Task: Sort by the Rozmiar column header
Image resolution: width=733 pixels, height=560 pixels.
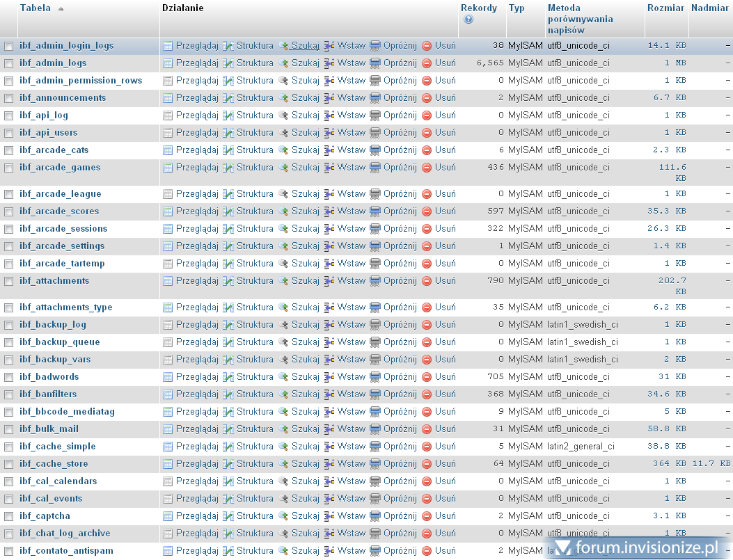Action: [x=665, y=8]
